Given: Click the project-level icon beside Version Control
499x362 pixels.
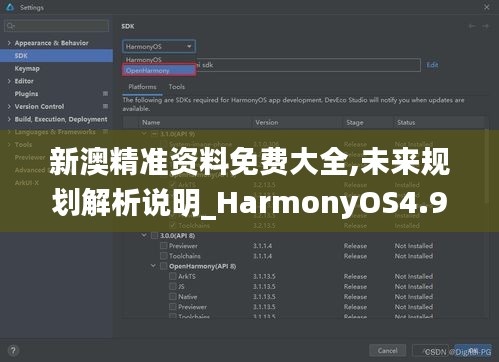Looking at the screenshot, I should [x=105, y=106].
